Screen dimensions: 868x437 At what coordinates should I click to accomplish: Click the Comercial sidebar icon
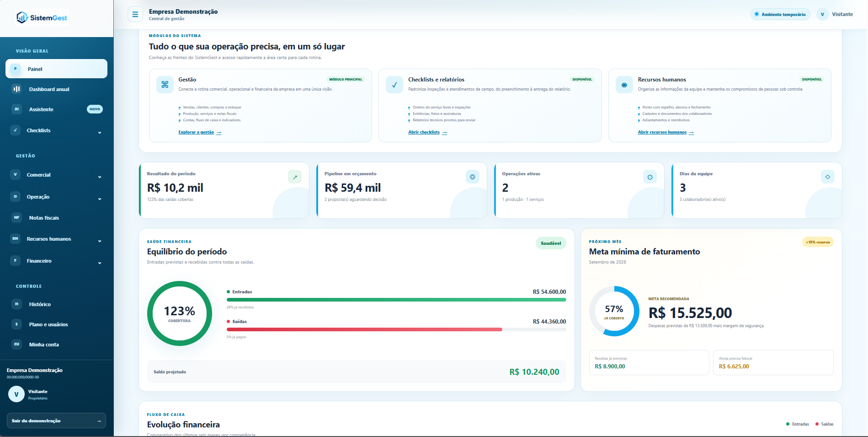(16, 174)
